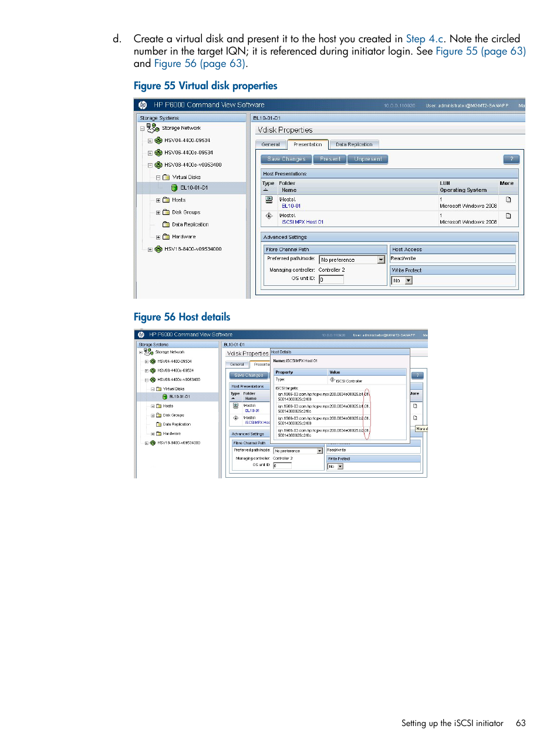
Task: Follow the Figure 55 (page 63) link
Action: click(481, 51)
